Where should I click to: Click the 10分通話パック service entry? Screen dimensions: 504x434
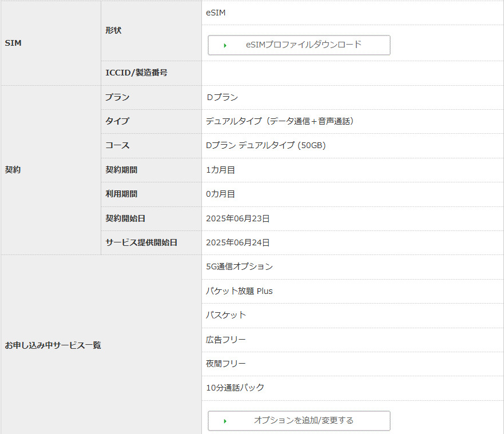tap(235, 388)
